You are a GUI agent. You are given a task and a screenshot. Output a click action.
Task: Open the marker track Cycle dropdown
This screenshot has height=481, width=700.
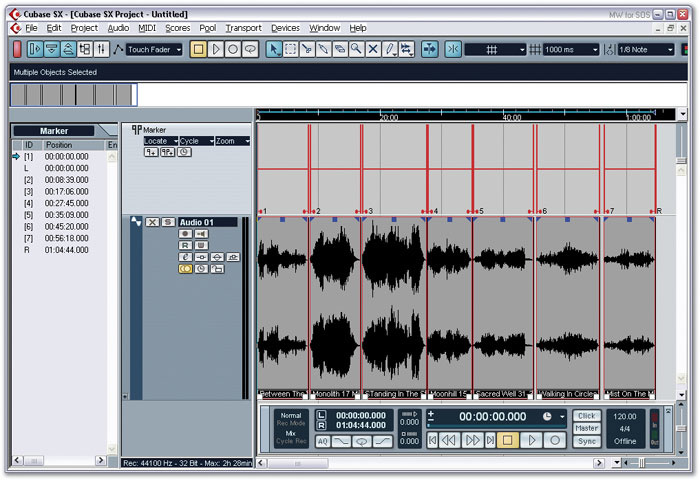coord(196,141)
